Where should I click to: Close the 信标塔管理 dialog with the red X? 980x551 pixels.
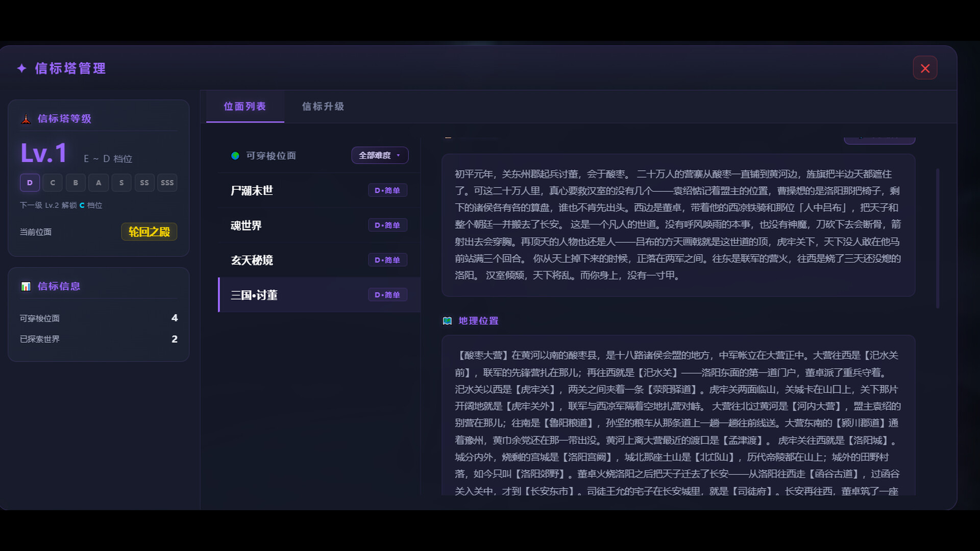pos(925,68)
